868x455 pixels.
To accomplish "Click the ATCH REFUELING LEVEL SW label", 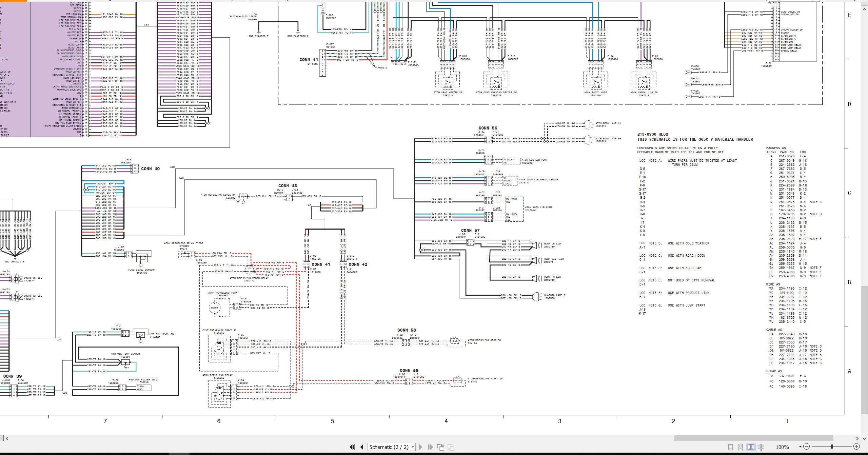I will coord(218,195).
